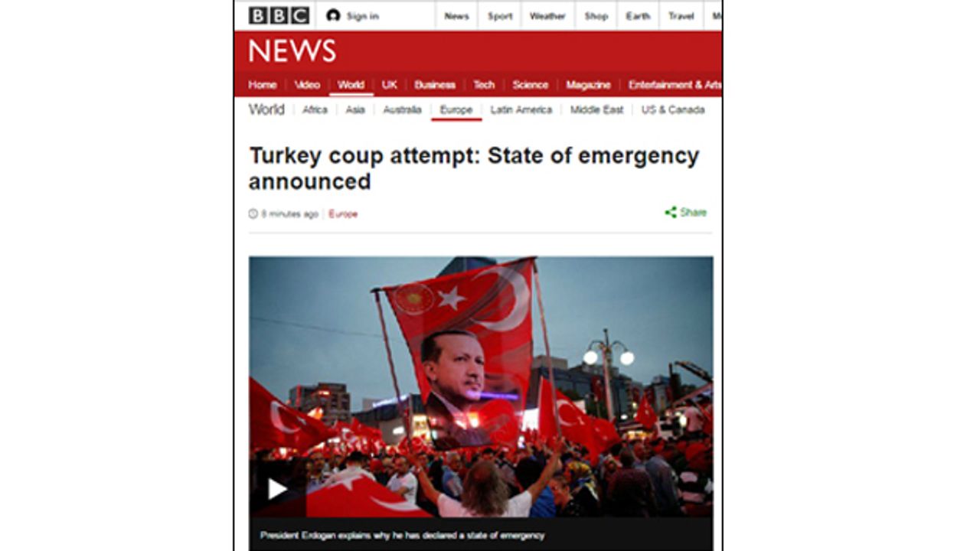Click the Sign in text link
Image resolution: width=980 pixels, height=551 pixels.
tap(362, 16)
